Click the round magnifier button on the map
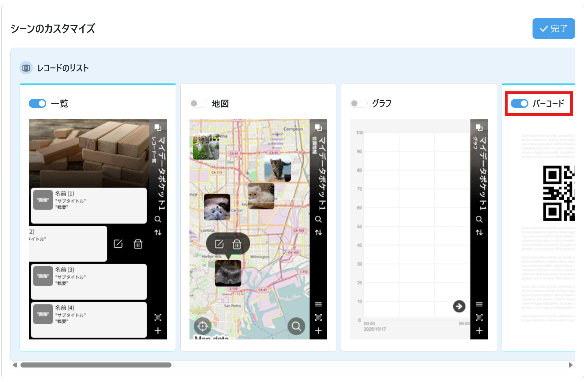Viewport: 588px width, 382px height. [x=296, y=326]
